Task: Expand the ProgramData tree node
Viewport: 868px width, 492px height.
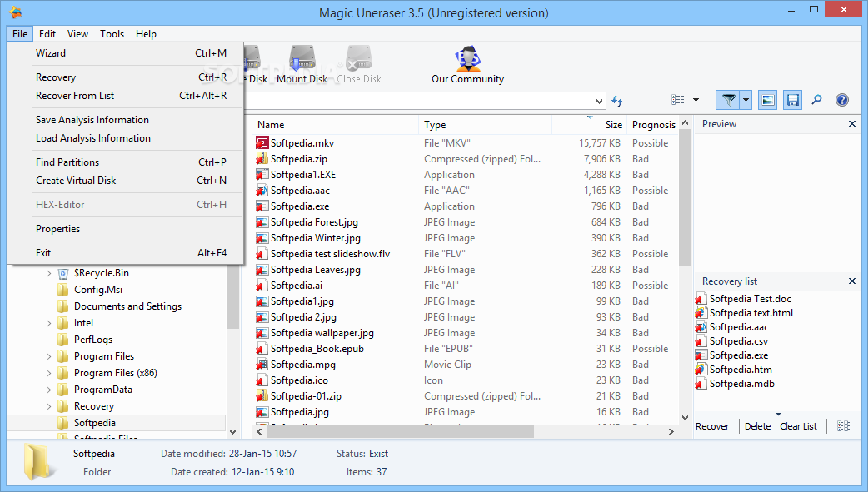Action: (48, 390)
